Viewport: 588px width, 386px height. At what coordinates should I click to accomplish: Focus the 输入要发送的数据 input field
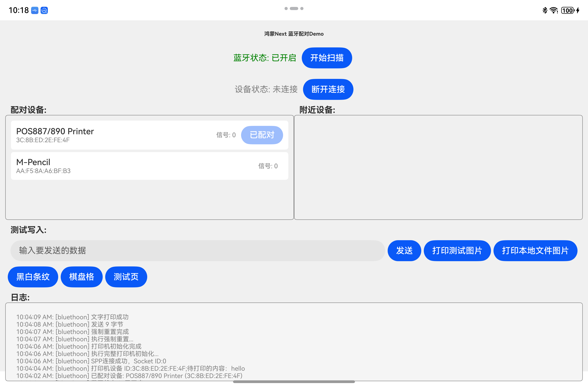[198, 250]
